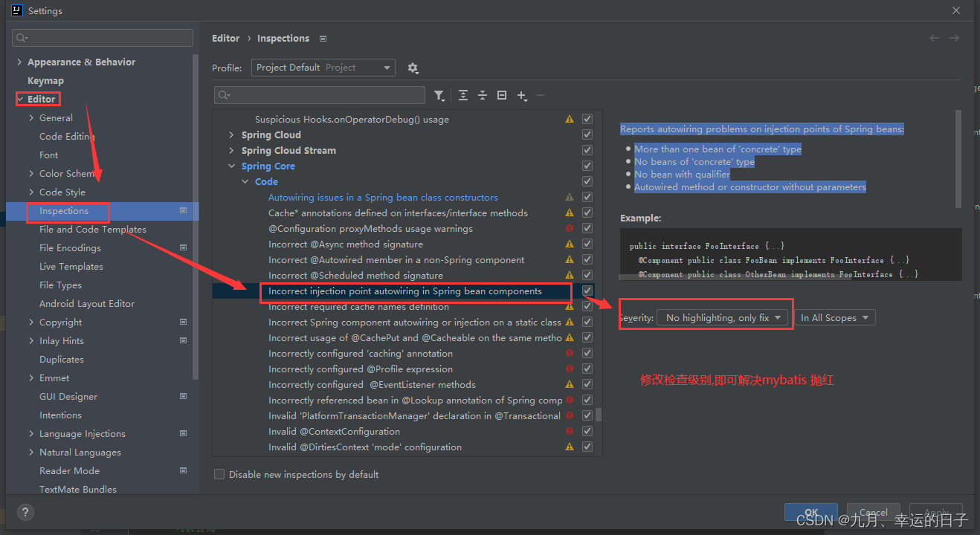
Task: Click error icon on Invalid @ContextConfiguration row
Action: [x=570, y=432]
